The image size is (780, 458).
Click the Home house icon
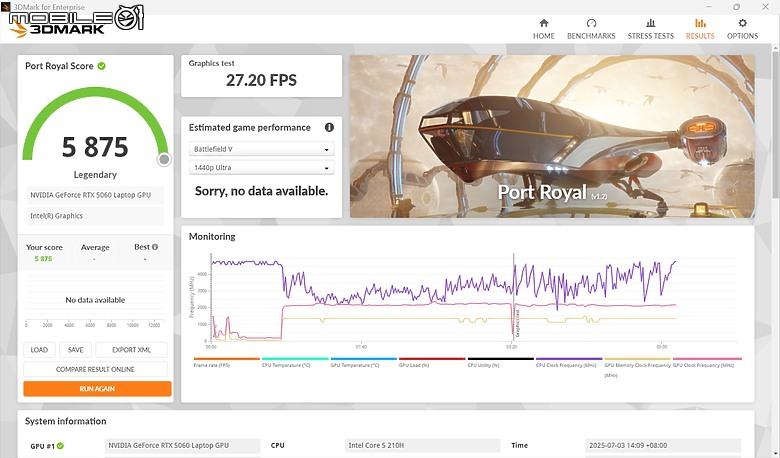544,23
